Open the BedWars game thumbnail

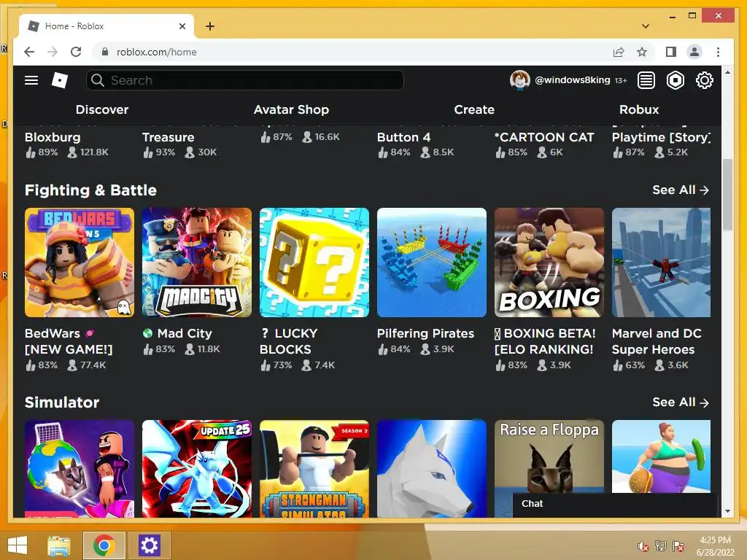tap(80, 262)
